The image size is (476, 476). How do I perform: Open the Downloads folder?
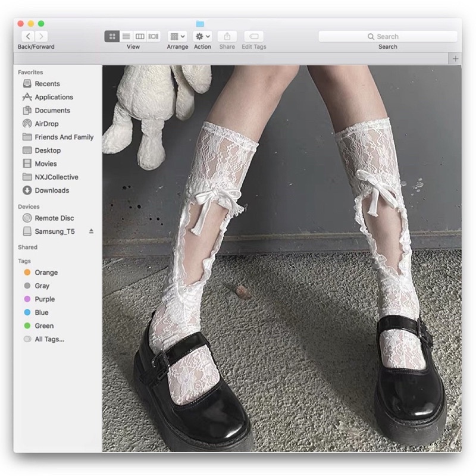51,190
